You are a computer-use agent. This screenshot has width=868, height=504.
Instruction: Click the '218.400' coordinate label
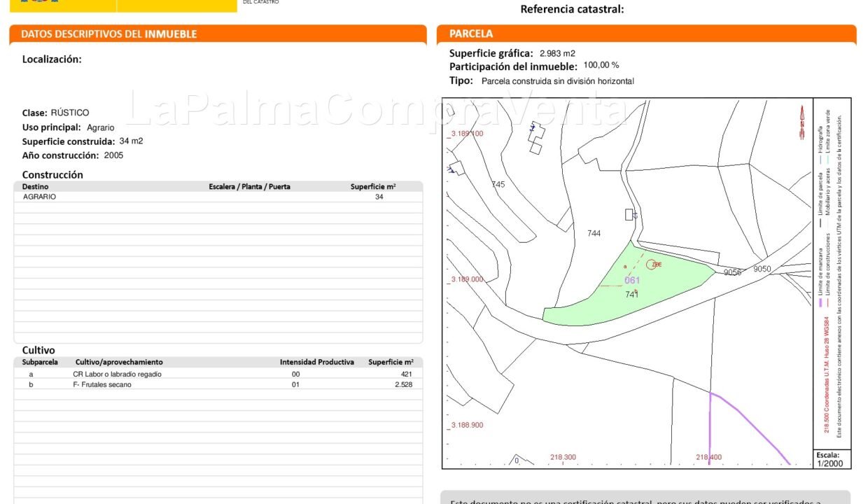[x=709, y=457]
